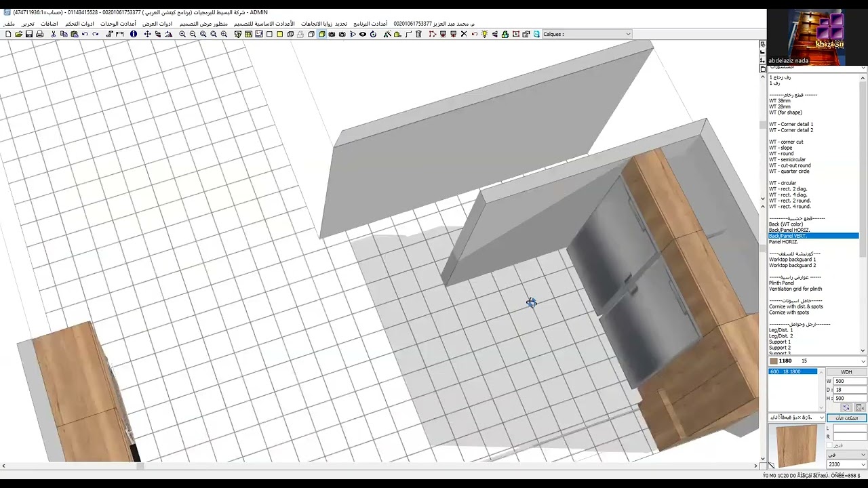Open the تحرير menu
The height and width of the screenshot is (488, 868).
point(27,24)
